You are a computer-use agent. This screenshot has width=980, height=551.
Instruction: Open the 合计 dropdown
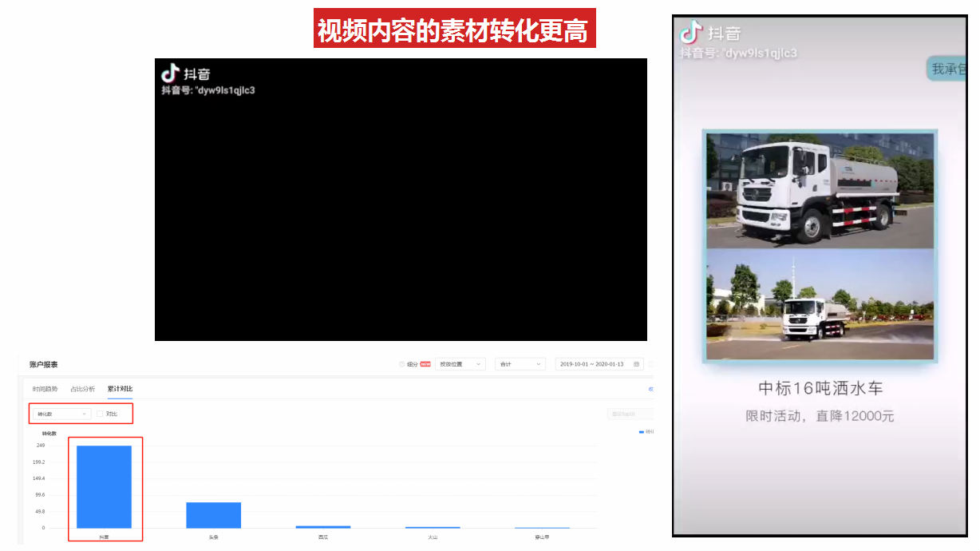pyautogui.click(x=520, y=364)
